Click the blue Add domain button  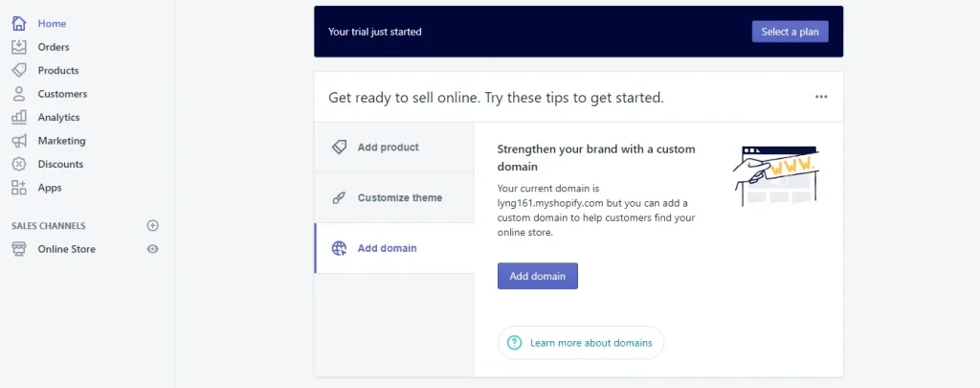537,276
